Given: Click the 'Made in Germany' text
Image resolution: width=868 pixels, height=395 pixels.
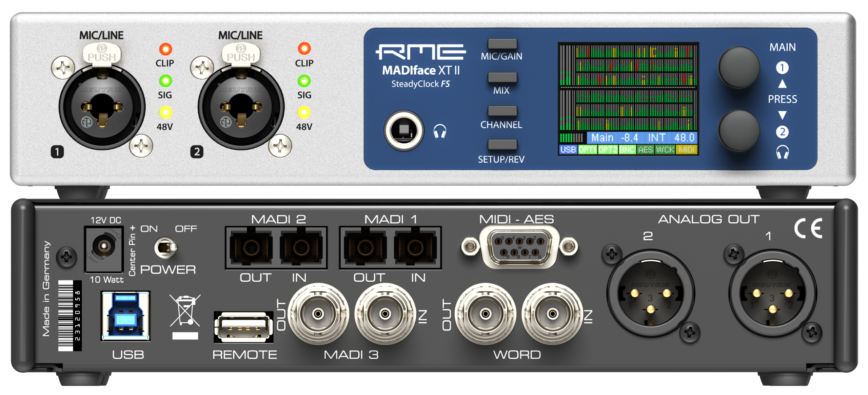Looking at the screenshot, I should coord(46,289).
